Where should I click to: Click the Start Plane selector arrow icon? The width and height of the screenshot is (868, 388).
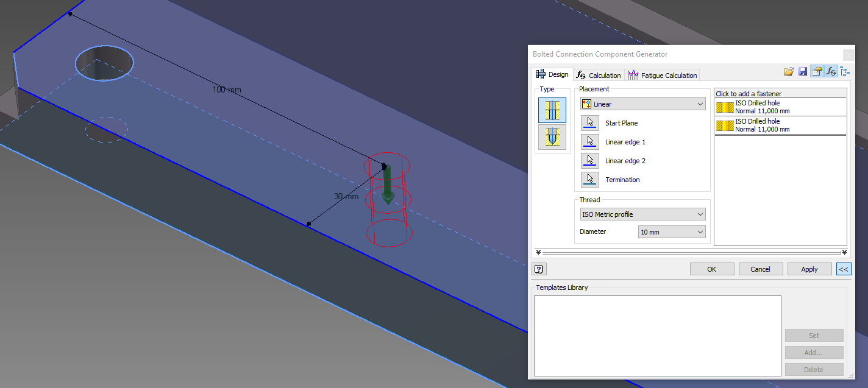[x=589, y=122]
